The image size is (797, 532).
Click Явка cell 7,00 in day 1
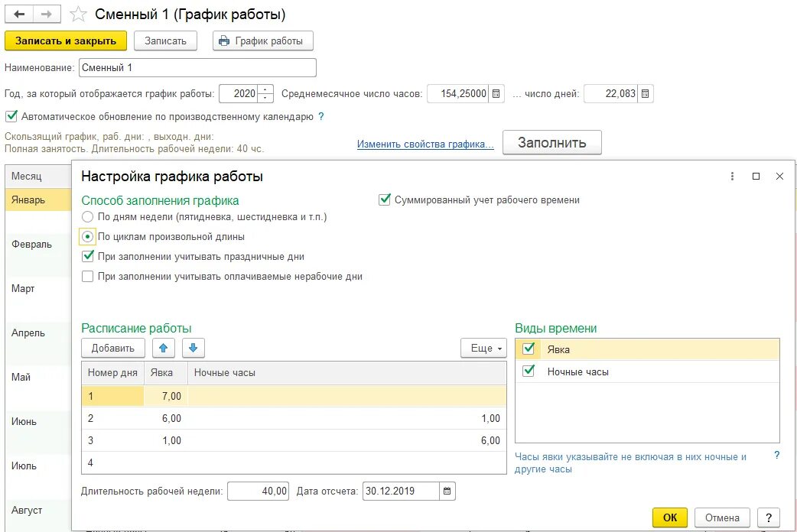point(166,396)
